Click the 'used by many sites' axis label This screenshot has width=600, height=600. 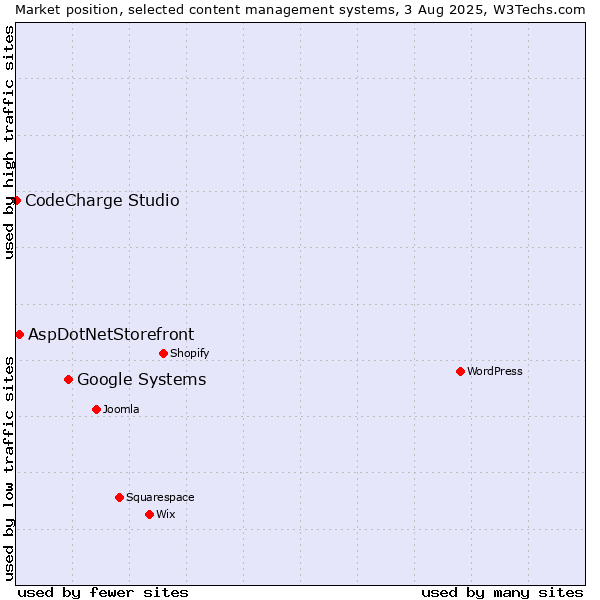[502, 593]
